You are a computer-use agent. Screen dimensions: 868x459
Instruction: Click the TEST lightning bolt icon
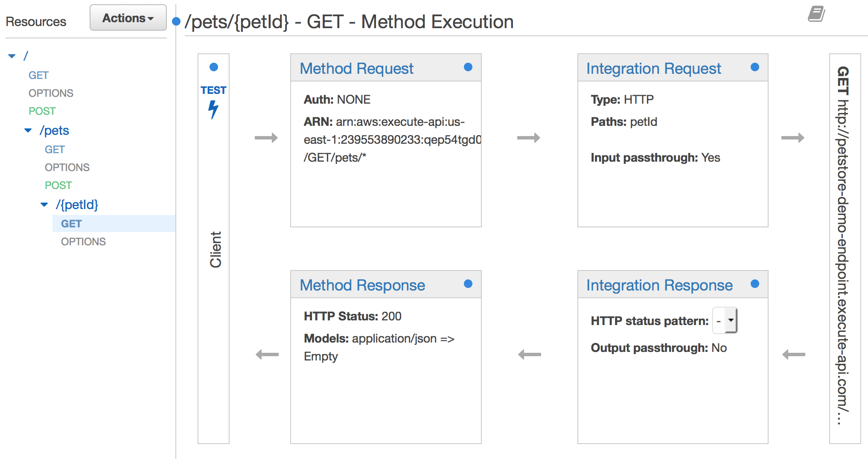point(213,109)
